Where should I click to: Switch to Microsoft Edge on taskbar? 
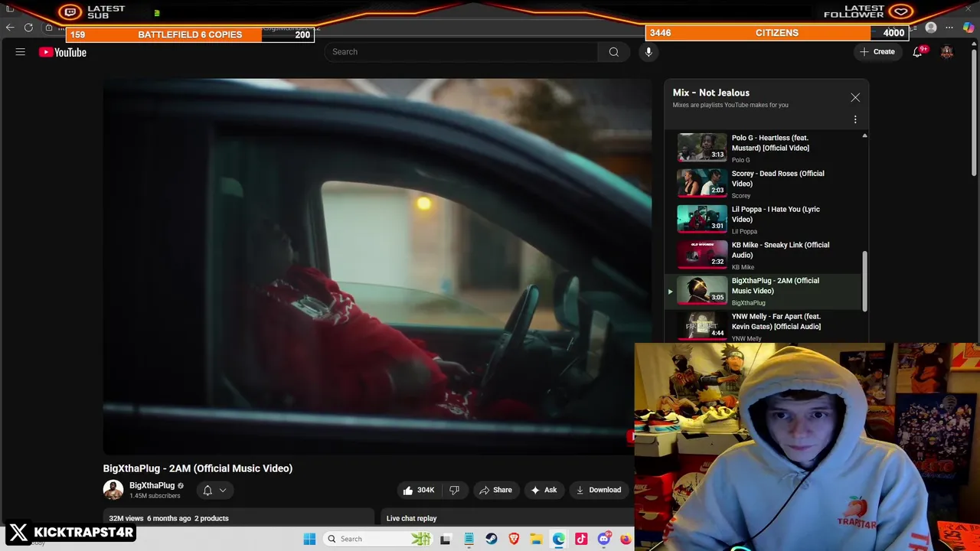(559, 539)
